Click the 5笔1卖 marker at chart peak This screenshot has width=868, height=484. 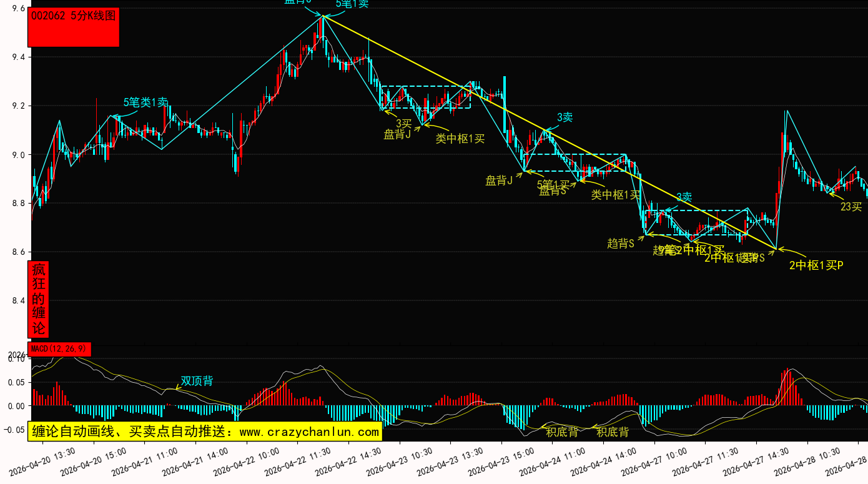pos(352,4)
